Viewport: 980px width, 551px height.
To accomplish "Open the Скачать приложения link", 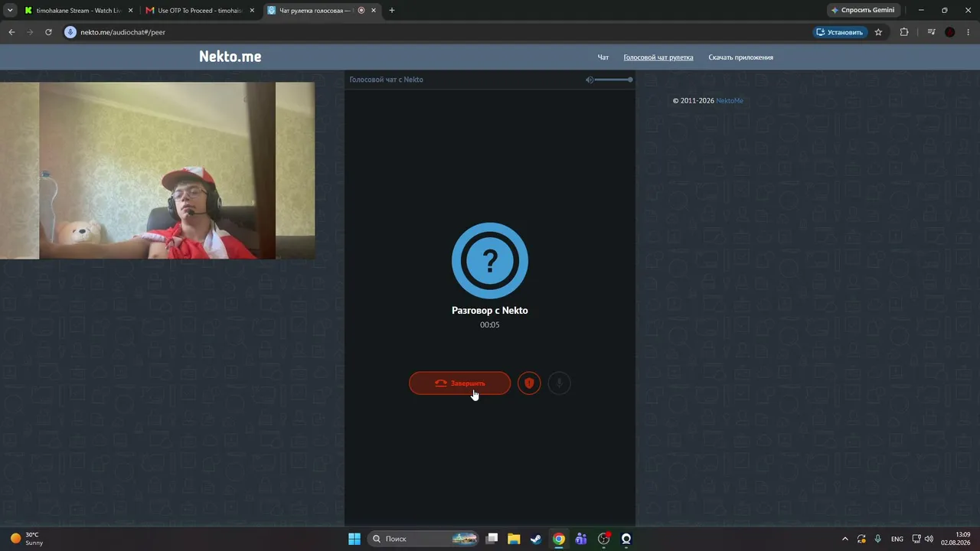I will [740, 57].
